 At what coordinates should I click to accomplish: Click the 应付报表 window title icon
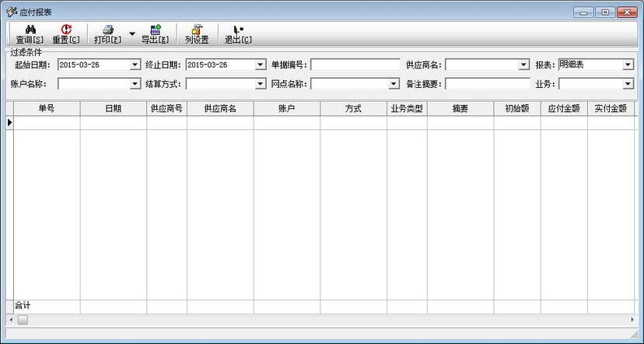[11, 12]
